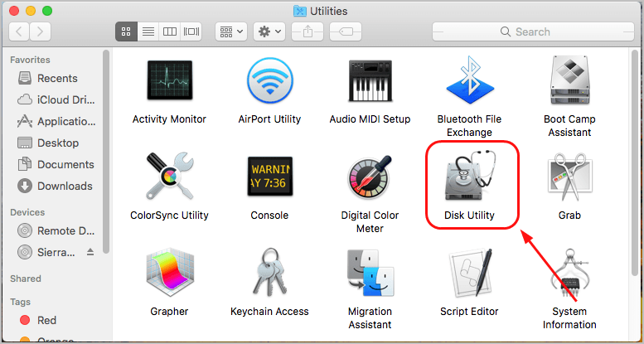
Task: Click the Share toolbar button
Action: point(307,31)
